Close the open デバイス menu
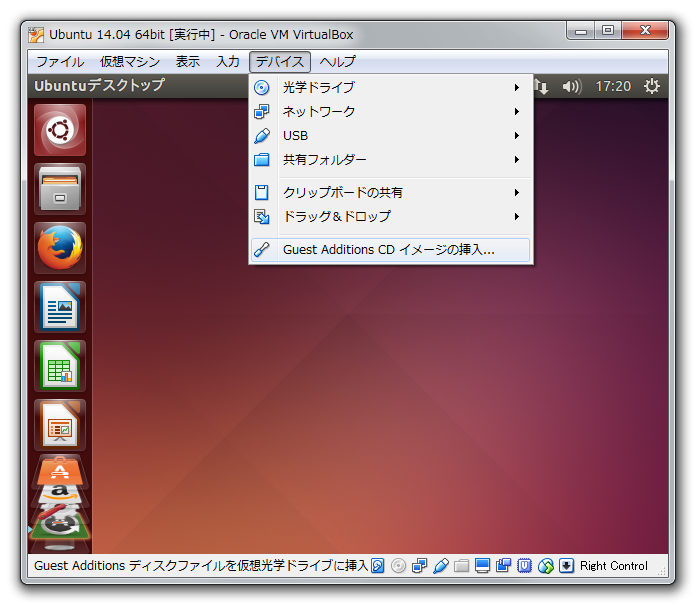696x605 pixels. pos(280,62)
